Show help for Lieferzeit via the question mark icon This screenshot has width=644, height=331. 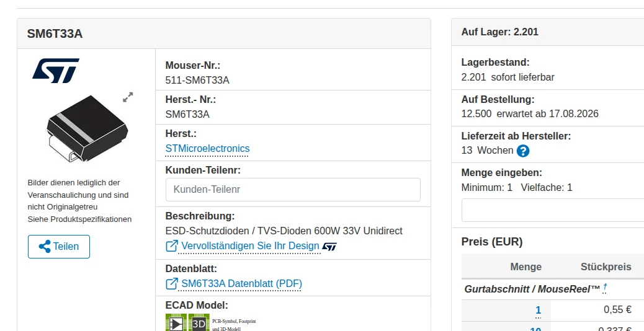tap(523, 151)
